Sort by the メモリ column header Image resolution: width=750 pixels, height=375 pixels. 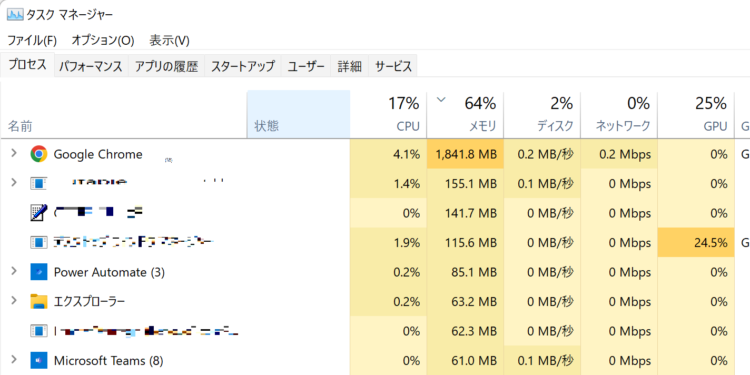pos(465,114)
